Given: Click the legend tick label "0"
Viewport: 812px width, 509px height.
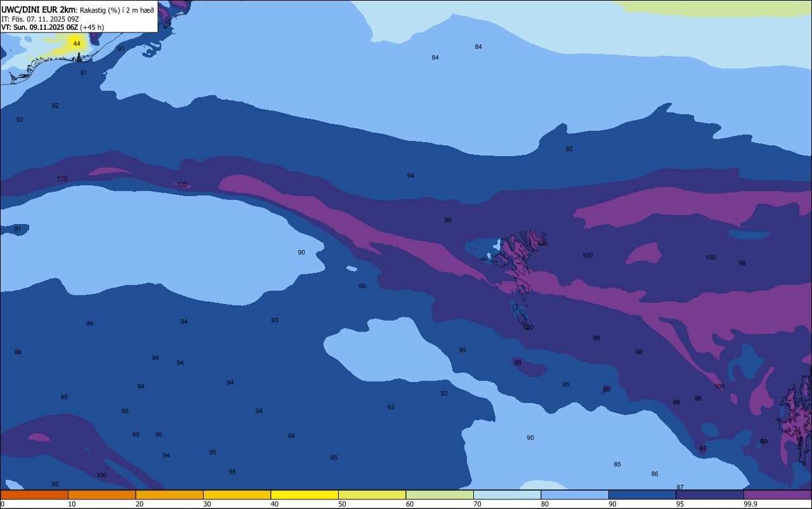Looking at the screenshot, I should (x=3, y=504).
